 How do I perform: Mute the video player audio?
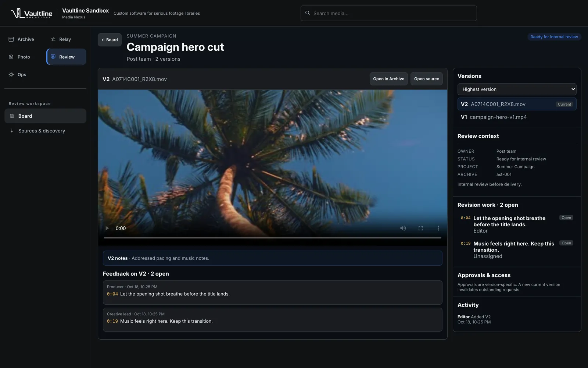[403, 228]
